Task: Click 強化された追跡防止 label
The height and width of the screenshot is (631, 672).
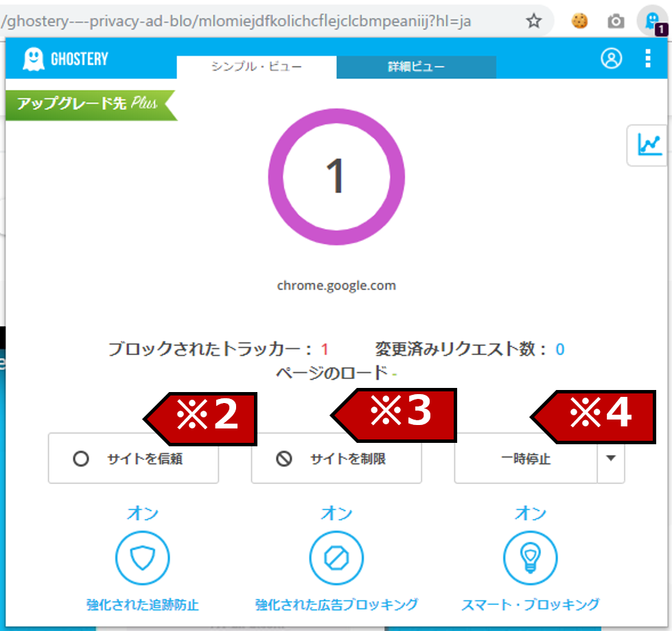Action: click(142, 605)
